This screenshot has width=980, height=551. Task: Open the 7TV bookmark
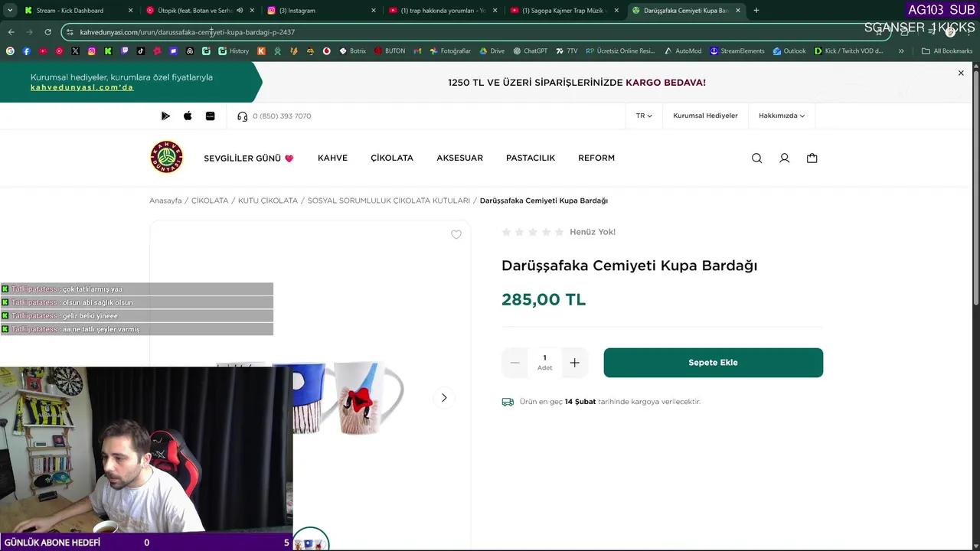pyautogui.click(x=567, y=51)
